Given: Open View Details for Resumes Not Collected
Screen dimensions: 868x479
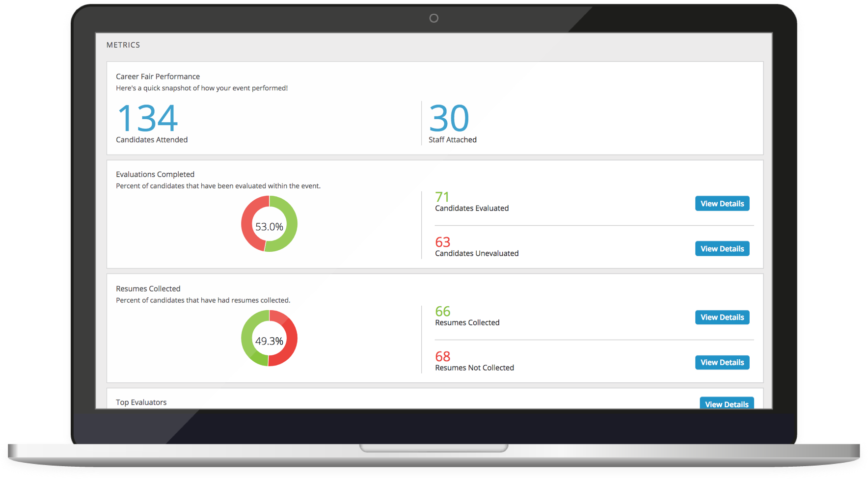Looking at the screenshot, I should coord(722,363).
